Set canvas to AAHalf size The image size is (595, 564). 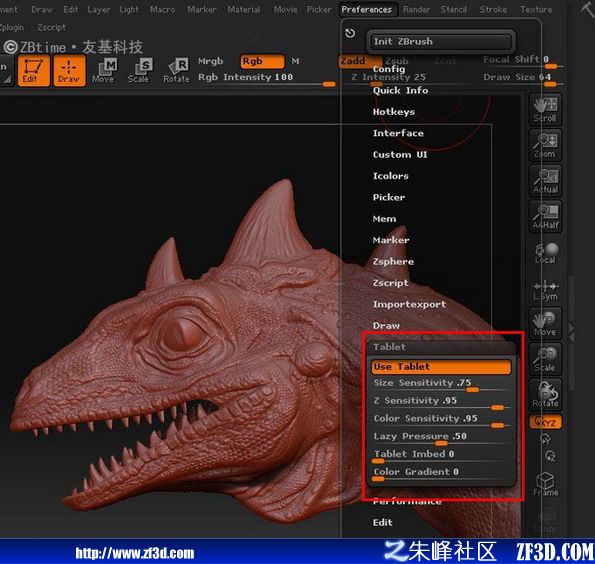coord(545,216)
